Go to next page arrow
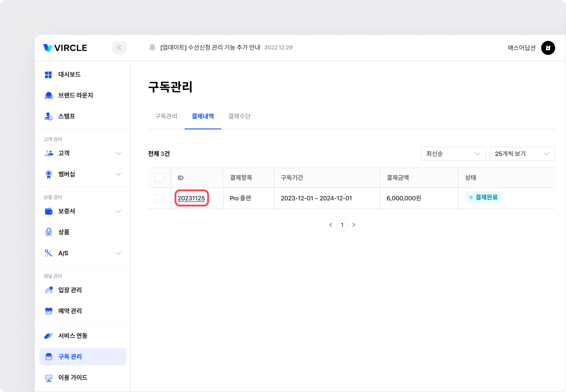This screenshot has height=392, width=566. click(x=354, y=225)
